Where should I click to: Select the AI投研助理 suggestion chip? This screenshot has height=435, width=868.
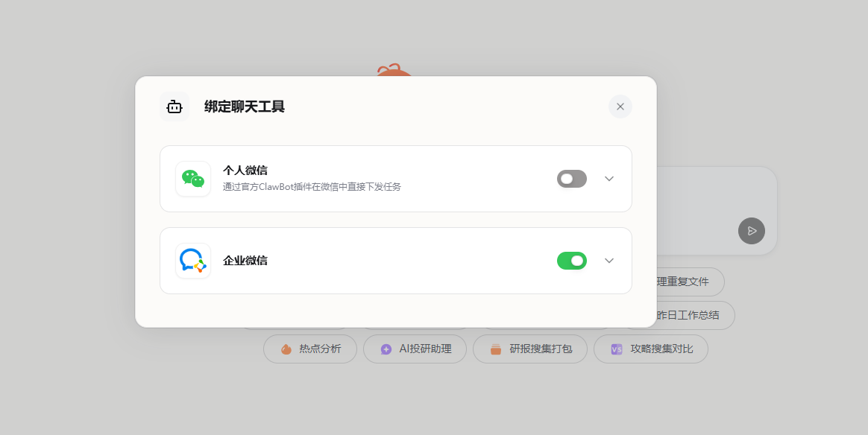[415, 349]
